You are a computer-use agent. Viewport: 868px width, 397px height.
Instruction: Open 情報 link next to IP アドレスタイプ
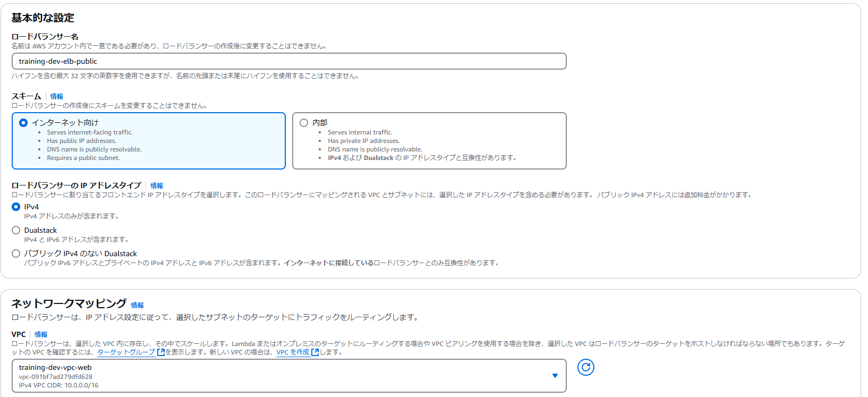[157, 186]
